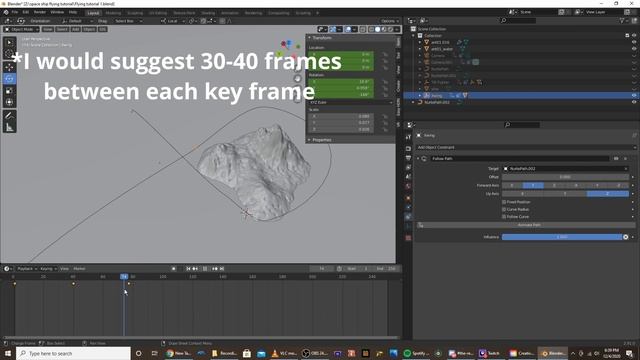
Task: Select the Move tool in left toolbar
Action: tap(9, 67)
